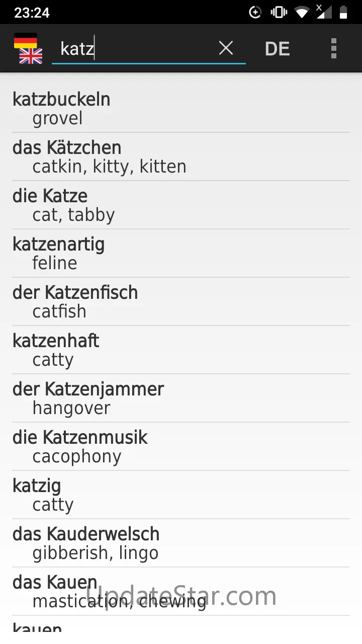This screenshot has height=644, width=362.
Task: Tap the data saver status icon
Action: [255, 12]
